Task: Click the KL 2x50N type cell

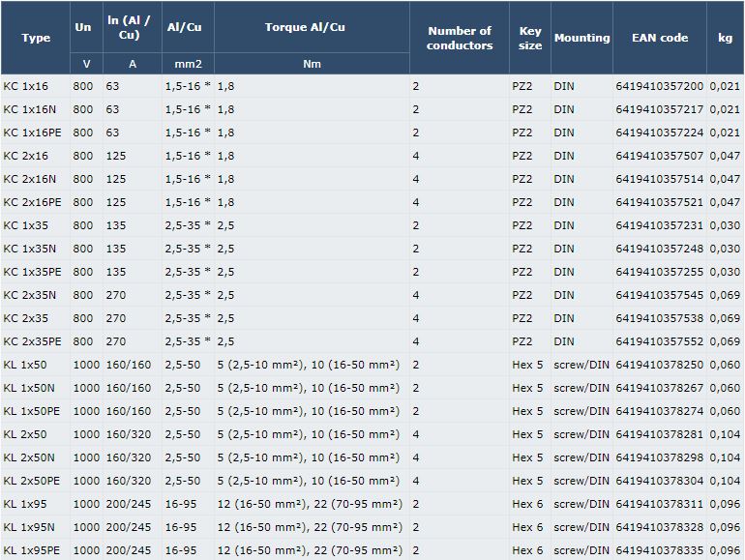Action: (29, 457)
